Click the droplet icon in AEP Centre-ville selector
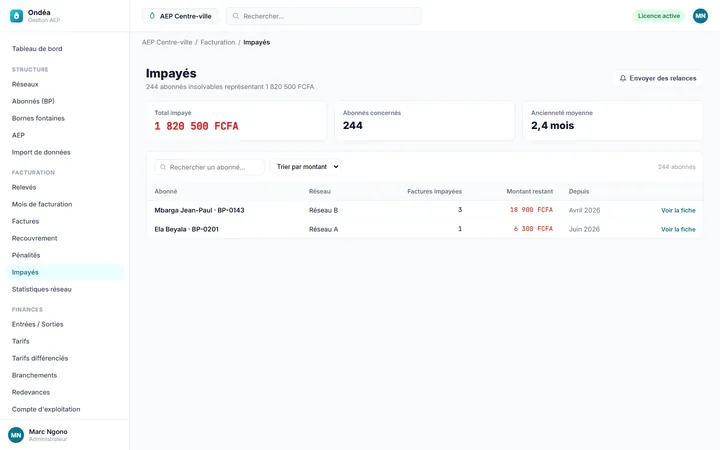The height and width of the screenshot is (450, 720). (x=152, y=16)
